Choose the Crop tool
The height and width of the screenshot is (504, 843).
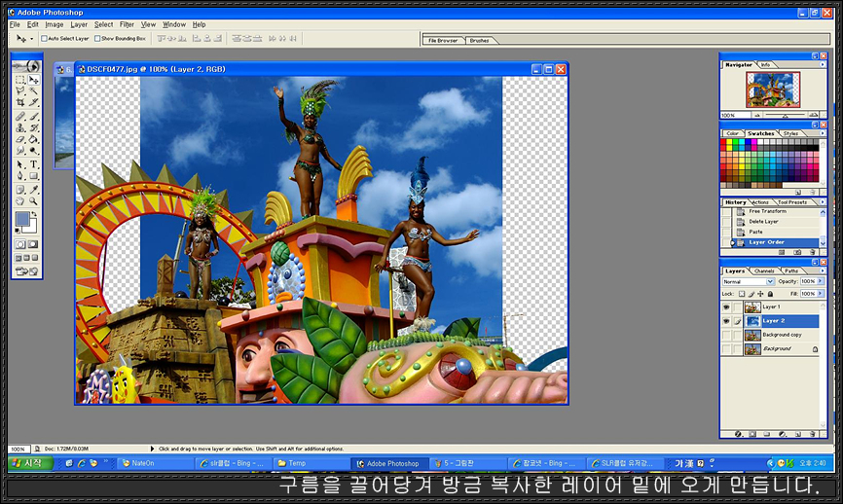20,103
